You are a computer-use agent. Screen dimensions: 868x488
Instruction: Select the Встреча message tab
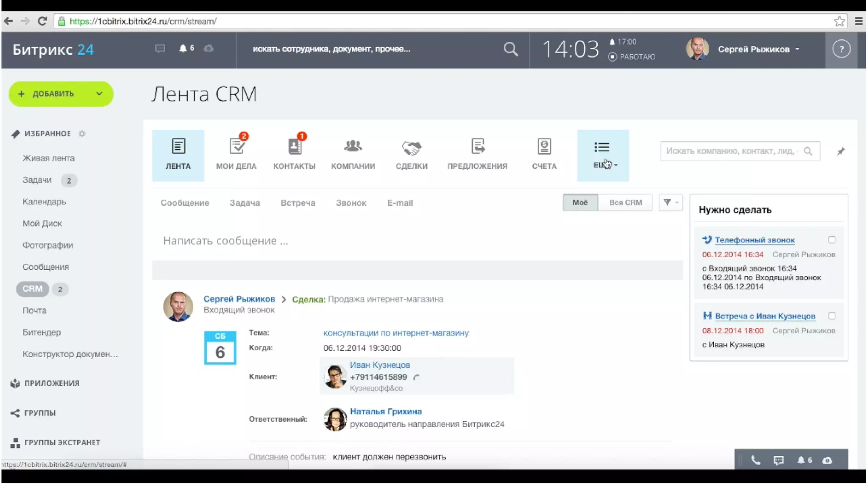tap(298, 203)
